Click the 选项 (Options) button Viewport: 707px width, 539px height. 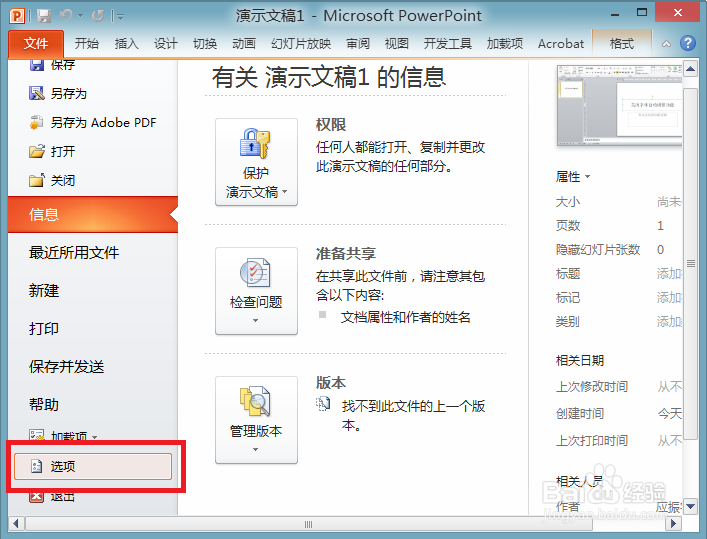coord(93,466)
